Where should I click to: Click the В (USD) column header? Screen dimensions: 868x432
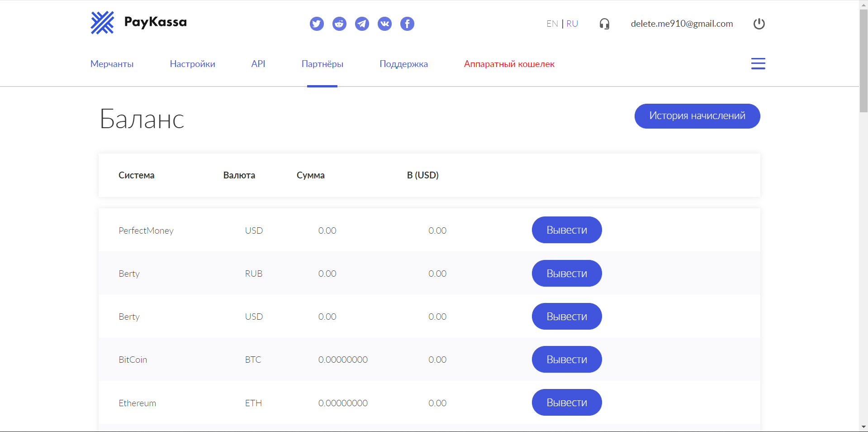pos(422,175)
